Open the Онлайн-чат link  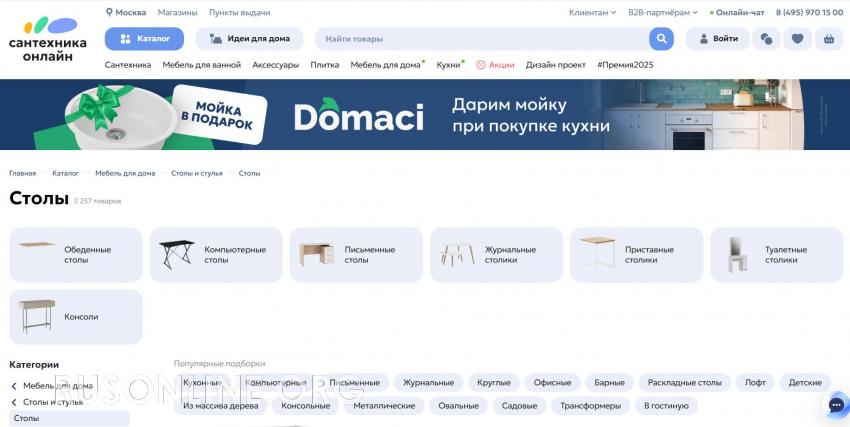point(737,12)
